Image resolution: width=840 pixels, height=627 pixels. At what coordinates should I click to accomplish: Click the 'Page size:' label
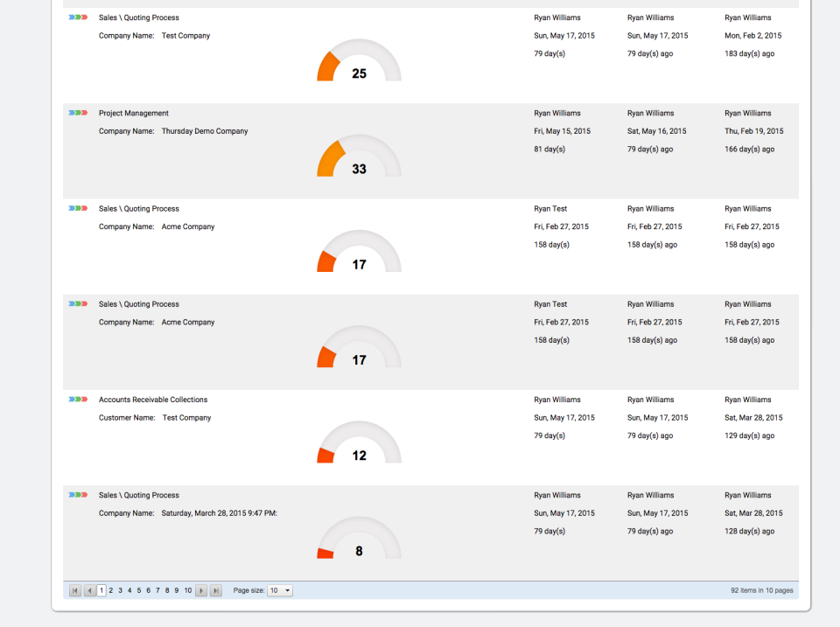pos(248,590)
